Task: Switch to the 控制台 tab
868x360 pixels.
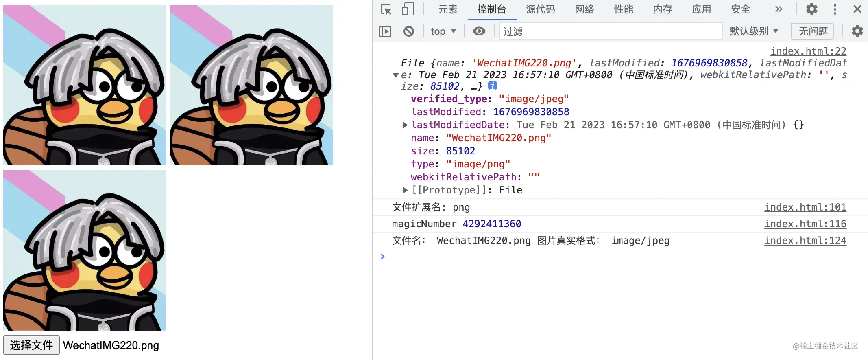Action: click(492, 9)
